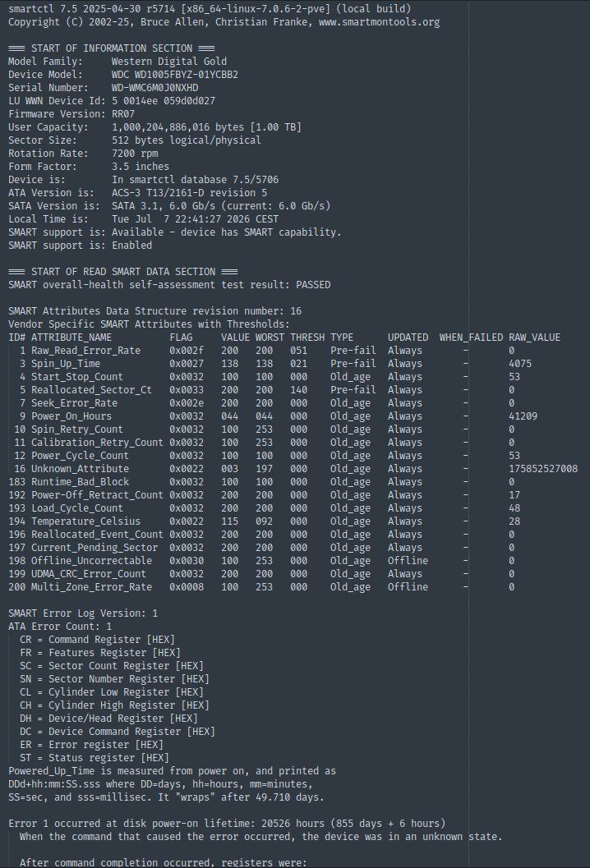Select the Power_On_Hours attribute name

tap(71, 416)
